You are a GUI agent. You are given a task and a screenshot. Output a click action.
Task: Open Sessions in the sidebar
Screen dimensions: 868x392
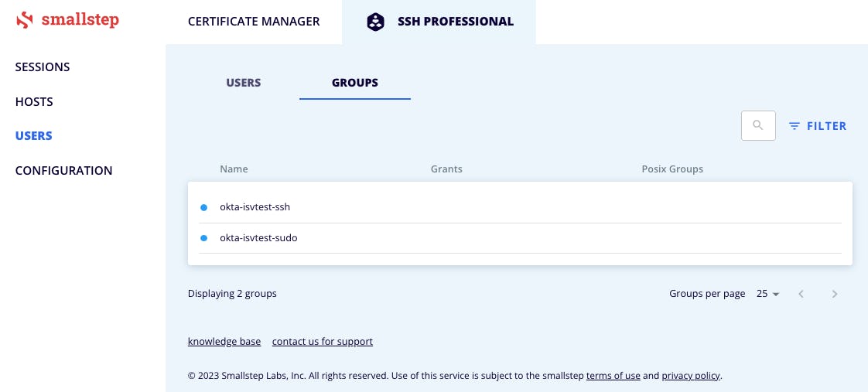43,67
